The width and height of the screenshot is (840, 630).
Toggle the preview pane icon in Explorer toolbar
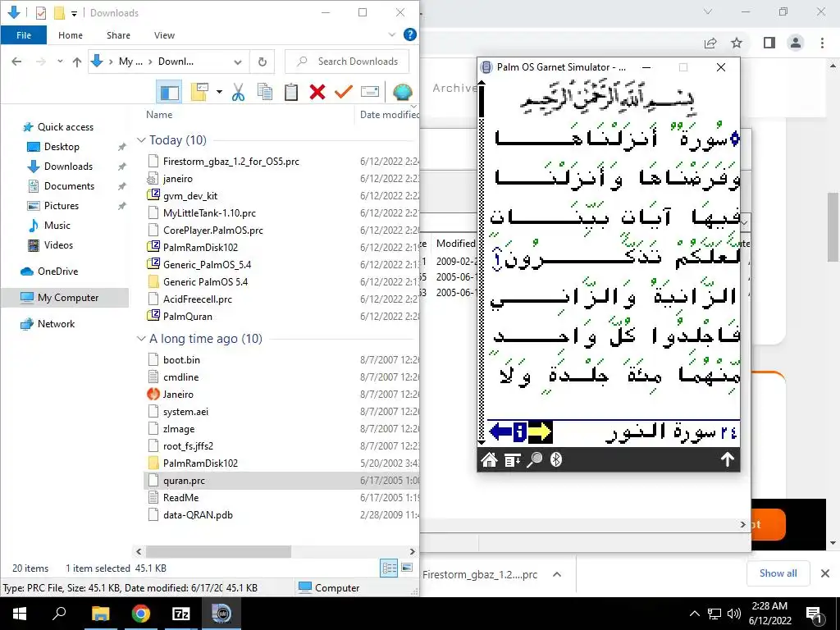click(169, 92)
